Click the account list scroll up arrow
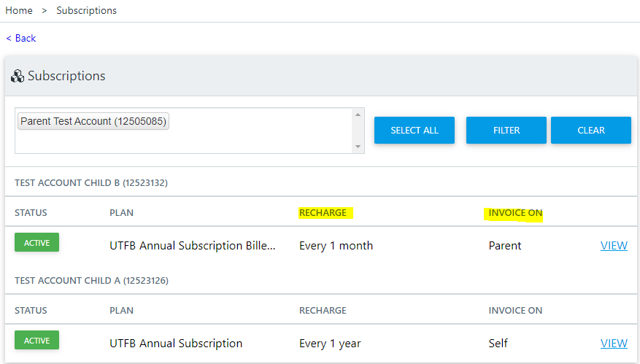 [x=358, y=115]
